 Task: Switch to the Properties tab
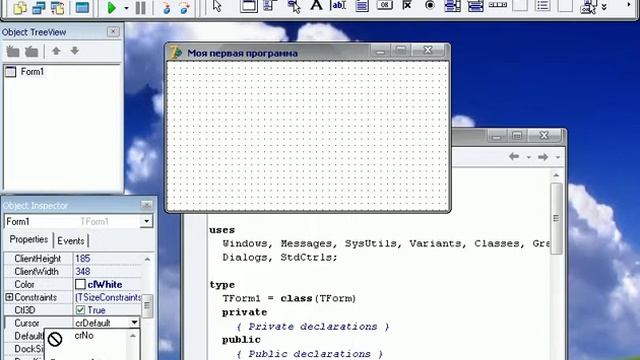(29, 240)
